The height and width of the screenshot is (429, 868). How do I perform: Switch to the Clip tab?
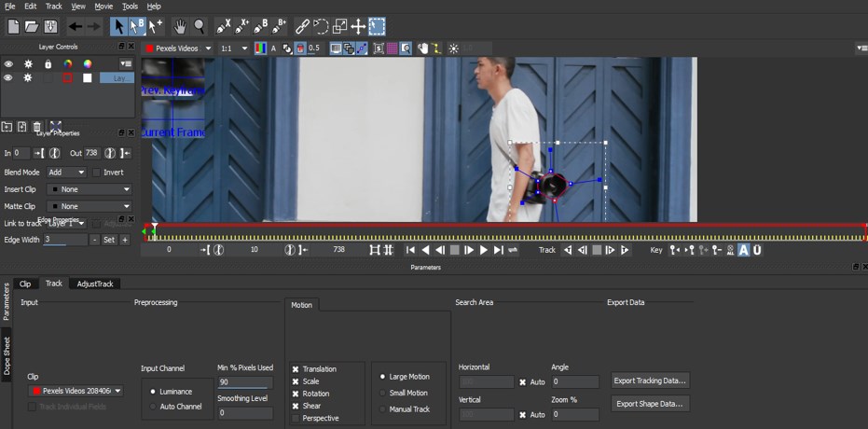(x=25, y=284)
